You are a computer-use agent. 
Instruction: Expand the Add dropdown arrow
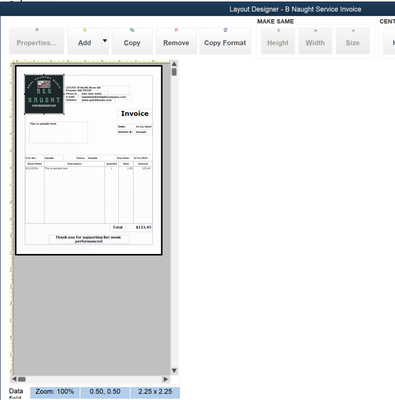pyautogui.click(x=105, y=41)
